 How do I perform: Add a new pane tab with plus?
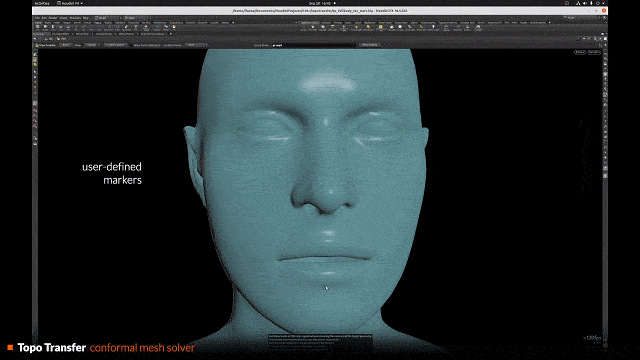[x=171, y=34]
